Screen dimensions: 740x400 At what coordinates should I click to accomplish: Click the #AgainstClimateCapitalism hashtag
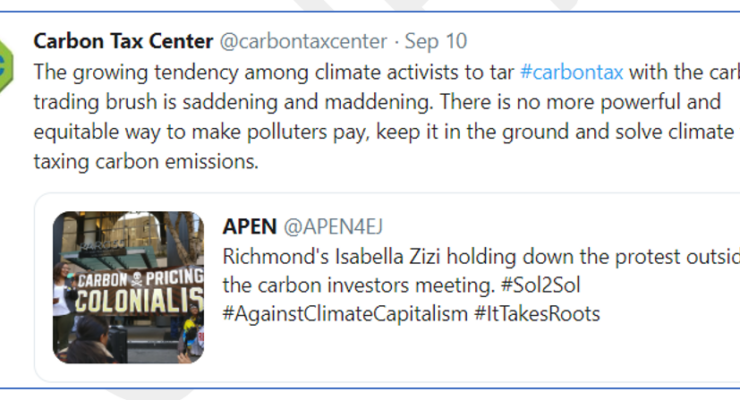tap(345, 314)
